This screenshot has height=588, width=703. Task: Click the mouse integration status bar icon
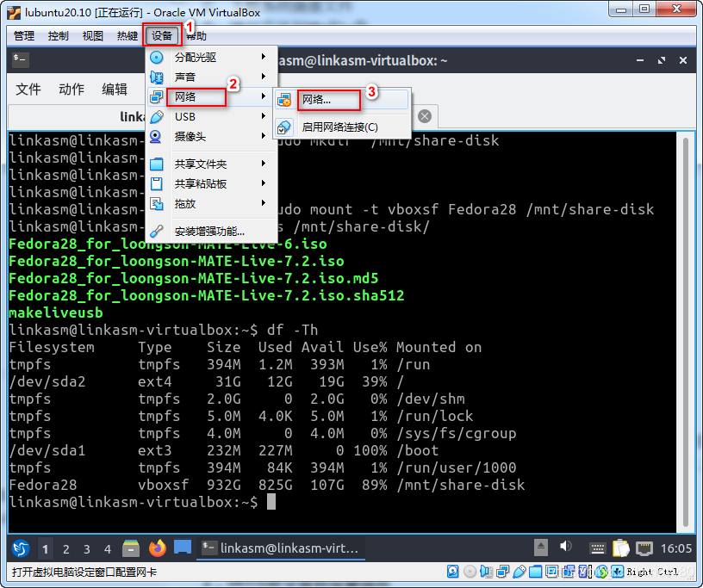coord(601,572)
